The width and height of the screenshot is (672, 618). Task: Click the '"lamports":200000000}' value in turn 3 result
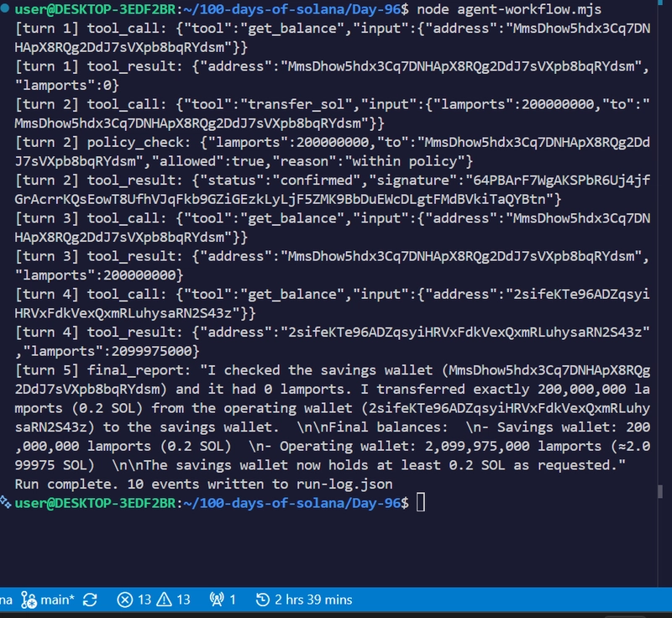point(98,275)
